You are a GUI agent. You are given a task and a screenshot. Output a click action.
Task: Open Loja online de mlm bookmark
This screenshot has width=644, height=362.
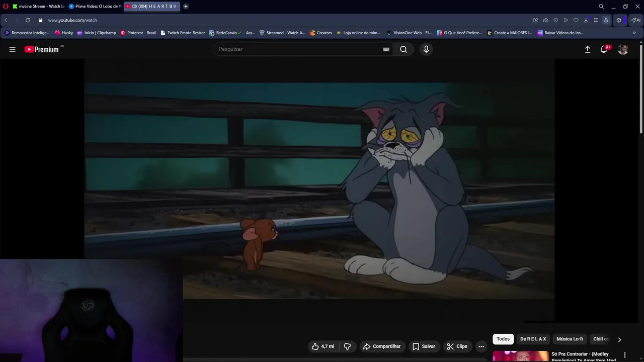tap(358, 33)
